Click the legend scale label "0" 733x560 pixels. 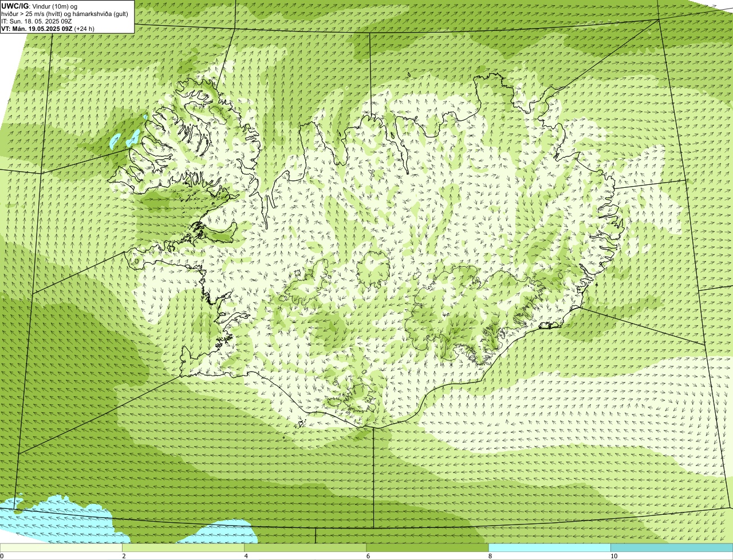(2, 556)
